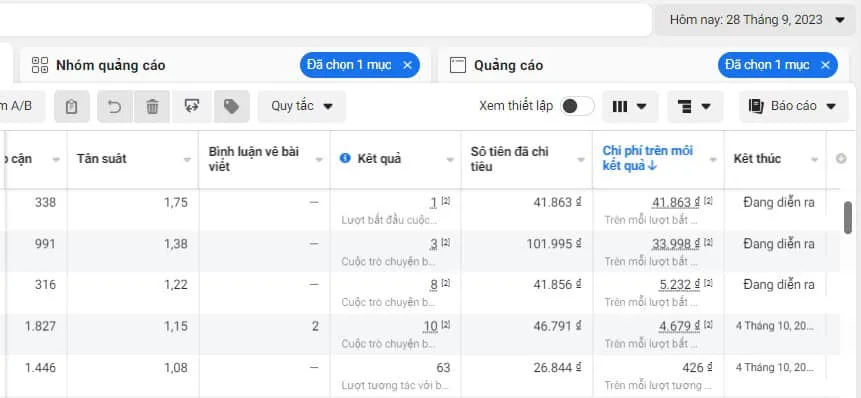The width and height of the screenshot is (861, 398).
Task: Open the columns layout dropdown
Action: 630,106
